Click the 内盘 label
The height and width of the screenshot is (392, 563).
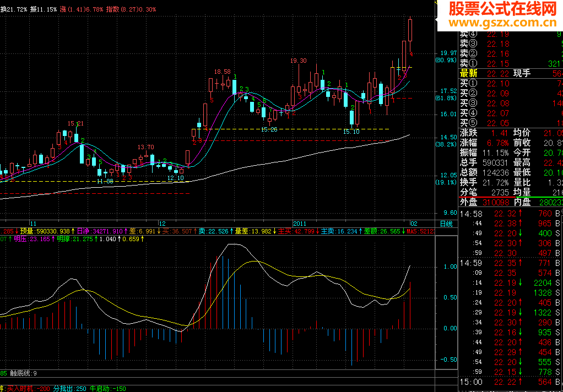point(523,202)
